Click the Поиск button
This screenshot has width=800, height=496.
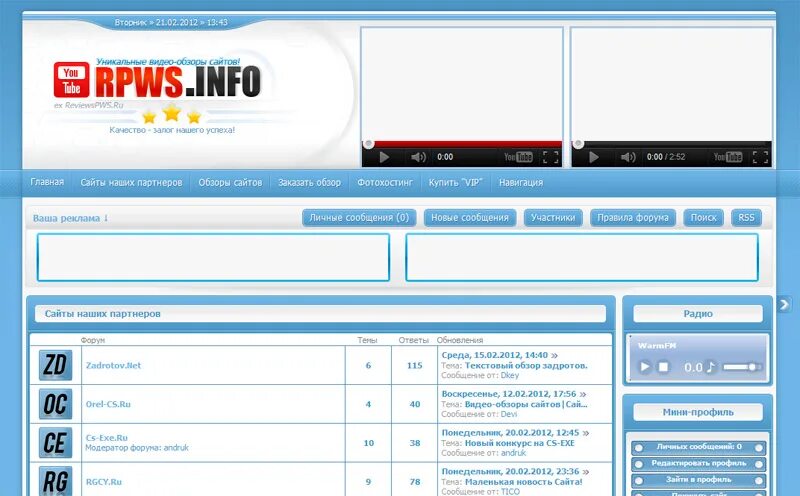point(704,218)
